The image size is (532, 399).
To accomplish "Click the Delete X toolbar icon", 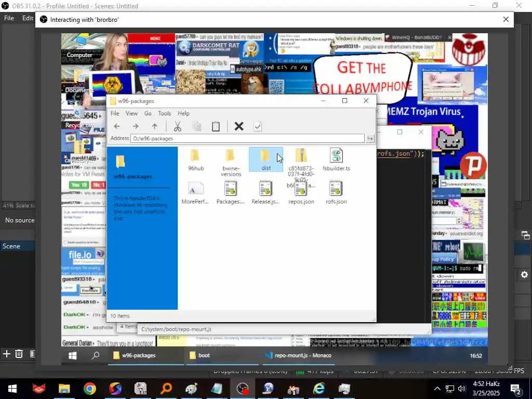I will tap(239, 127).
